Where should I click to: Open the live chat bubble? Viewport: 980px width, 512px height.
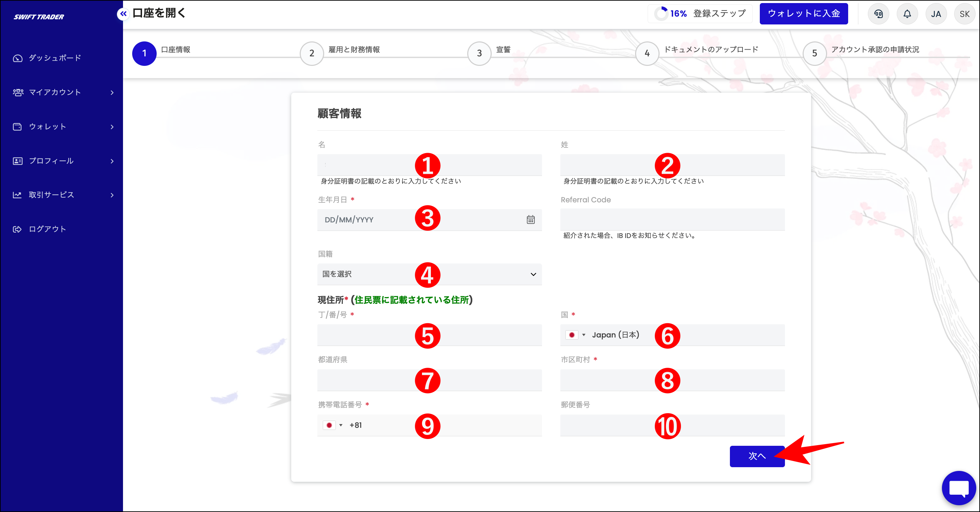(x=958, y=488)
